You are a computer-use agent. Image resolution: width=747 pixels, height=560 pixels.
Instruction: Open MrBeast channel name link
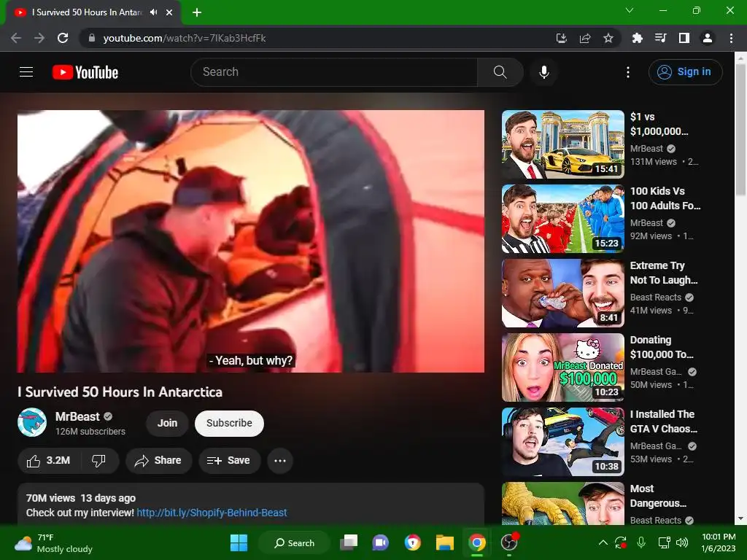click(77, 416)
